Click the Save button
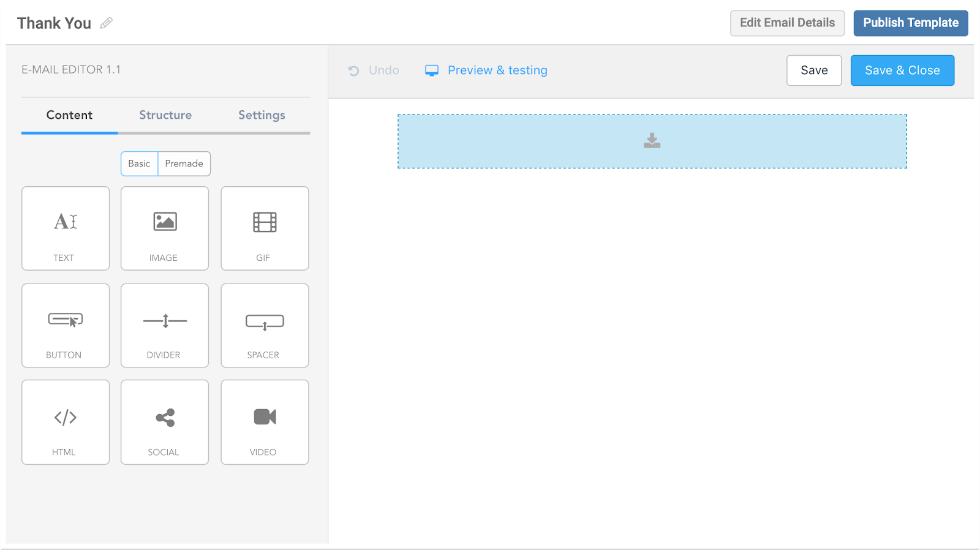The image size is (980, 550). [x=814, y=70]
